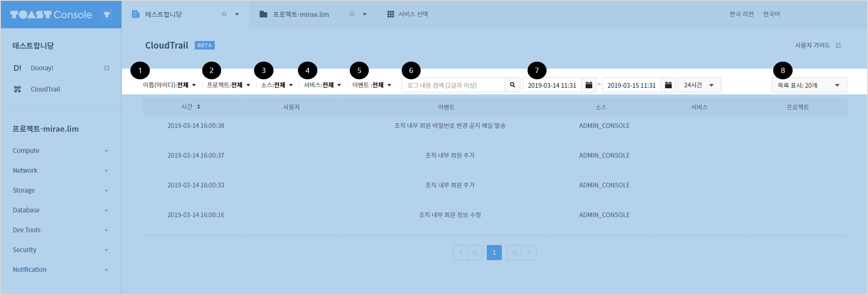The height and width of the screenshot is (295, 868).
Task: Open the 소스 filter dropdown
Action: pos(277,85)
